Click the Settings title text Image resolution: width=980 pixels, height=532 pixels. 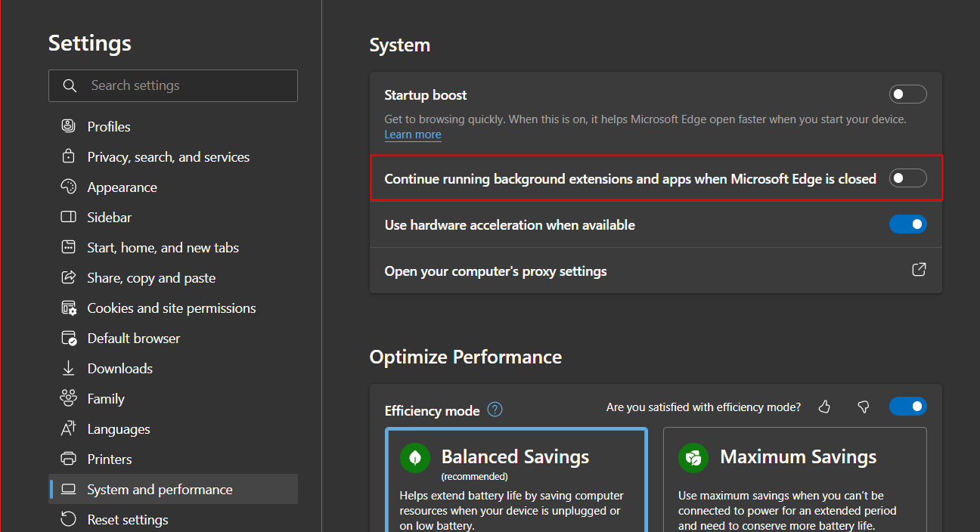coord(90,43)
